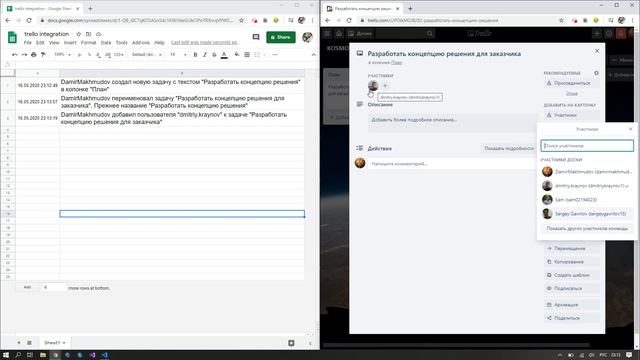
Task: Open the borders tool in Sheets
Action: point(247,55)
